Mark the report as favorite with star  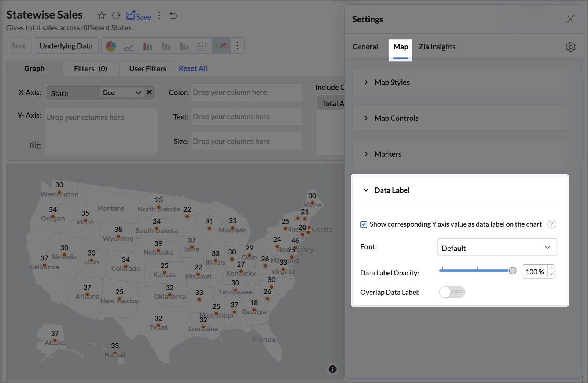(x=102, y=15)
